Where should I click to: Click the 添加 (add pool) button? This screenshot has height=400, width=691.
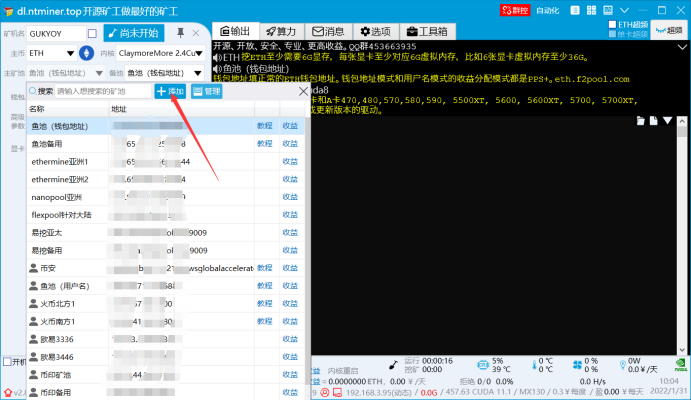coord(171,91)
